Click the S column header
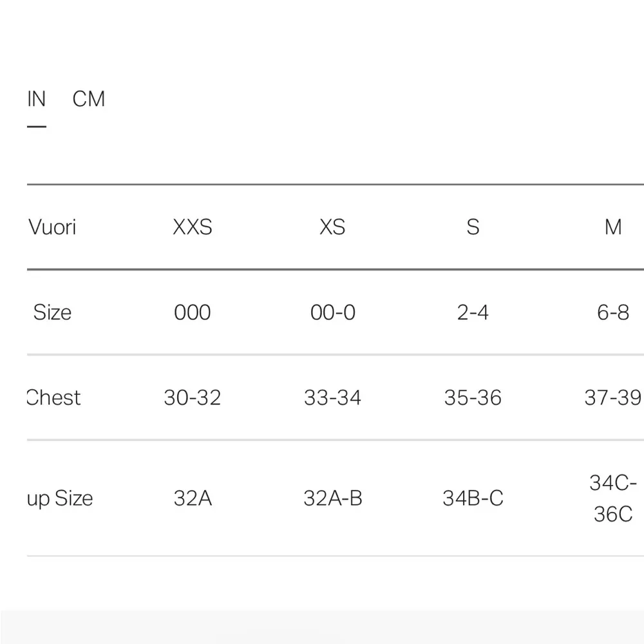 [473, 227]
